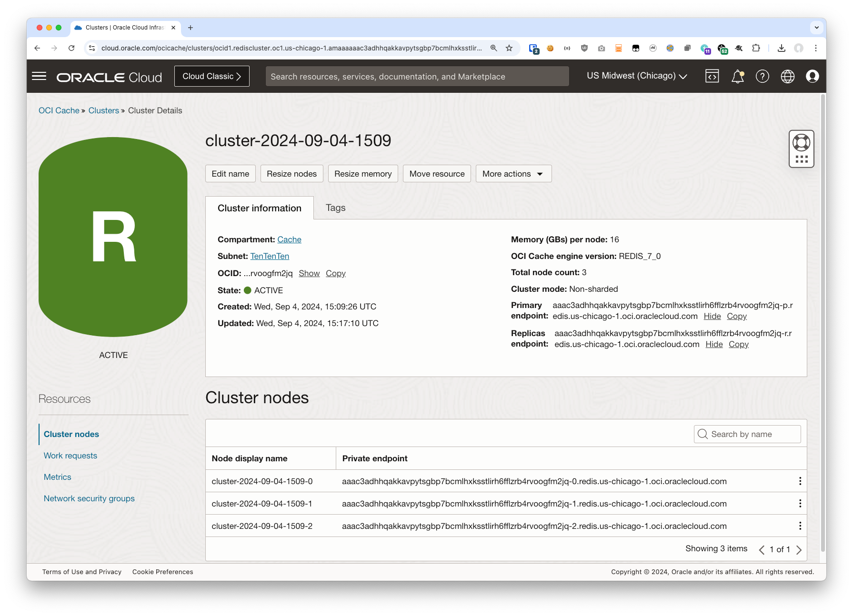Screen dimensions: 853x616
Task: Open the Oracle Cloud hamburger navigation menu
Action: point(39,76)
